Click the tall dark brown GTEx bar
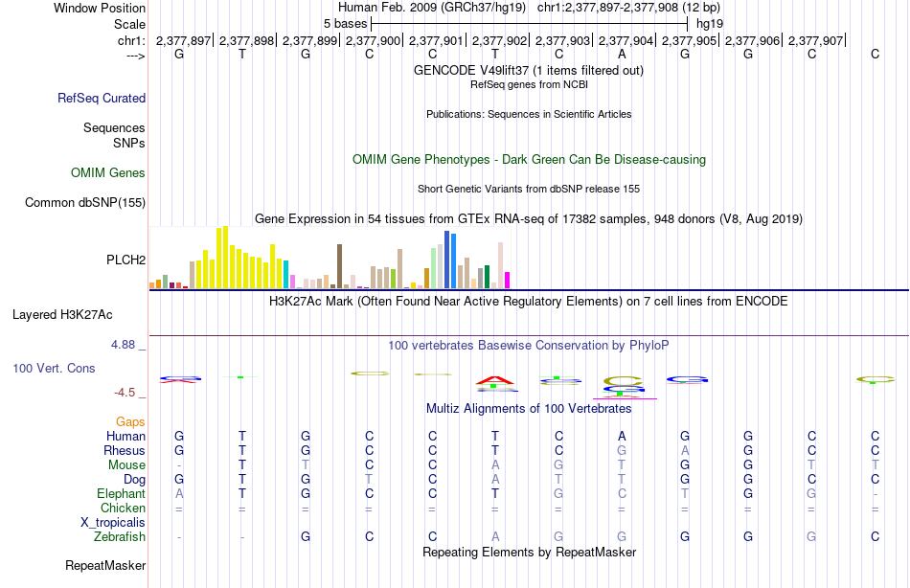Screen dimensions: 910x588 pos(339,266)
